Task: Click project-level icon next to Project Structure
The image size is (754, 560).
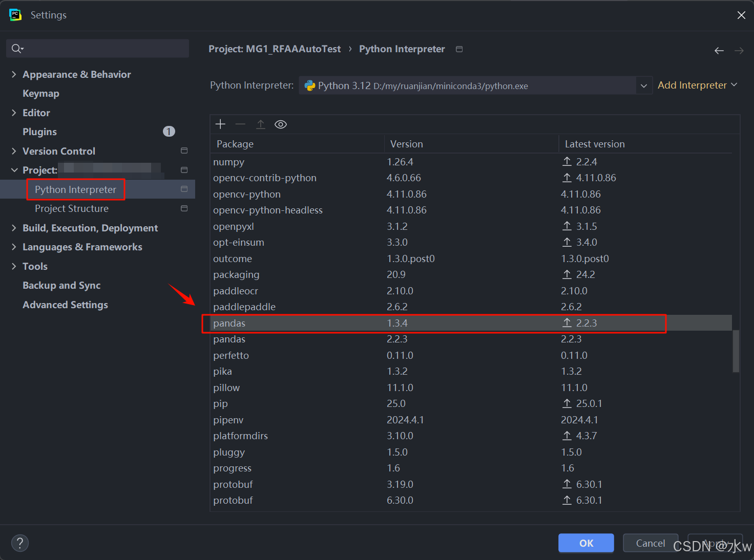Action: click(184, 208)
